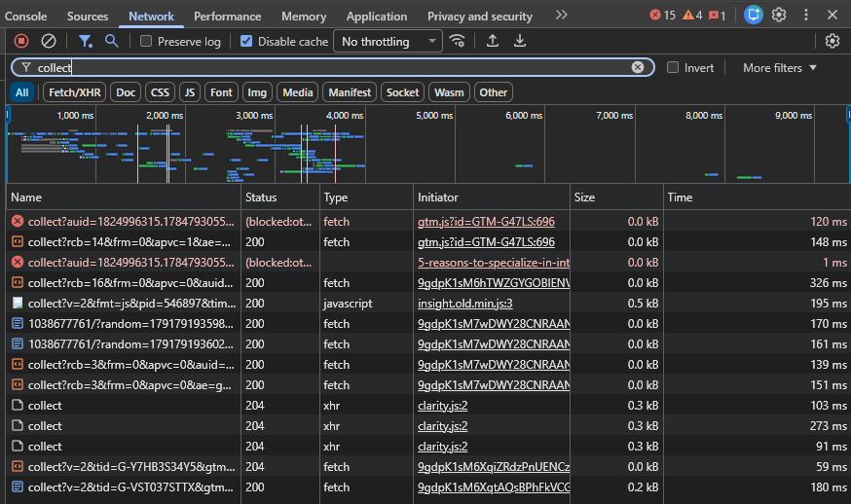Import HAR file upload icon

[x=493, y=41]
